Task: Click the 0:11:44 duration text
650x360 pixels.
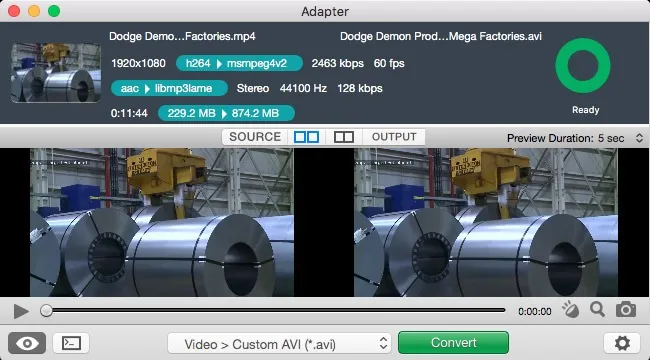Action: pos(129,113)
